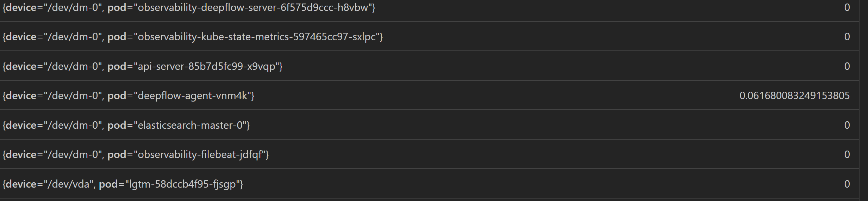Select the lgtm-58dccb4f95-fjsgp row with /dev/vda

tap(429, 184)
